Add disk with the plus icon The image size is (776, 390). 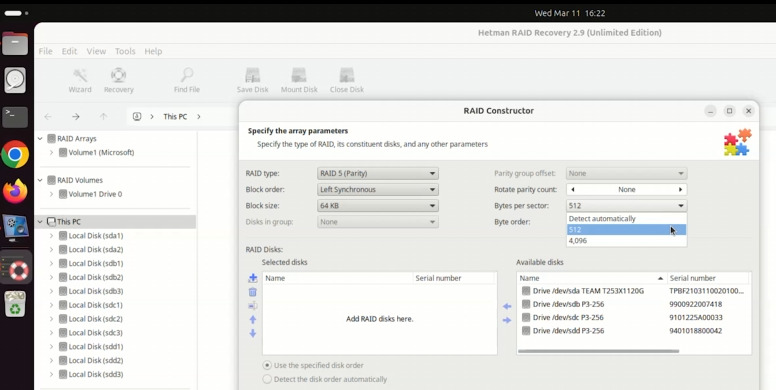coord(252,278)
